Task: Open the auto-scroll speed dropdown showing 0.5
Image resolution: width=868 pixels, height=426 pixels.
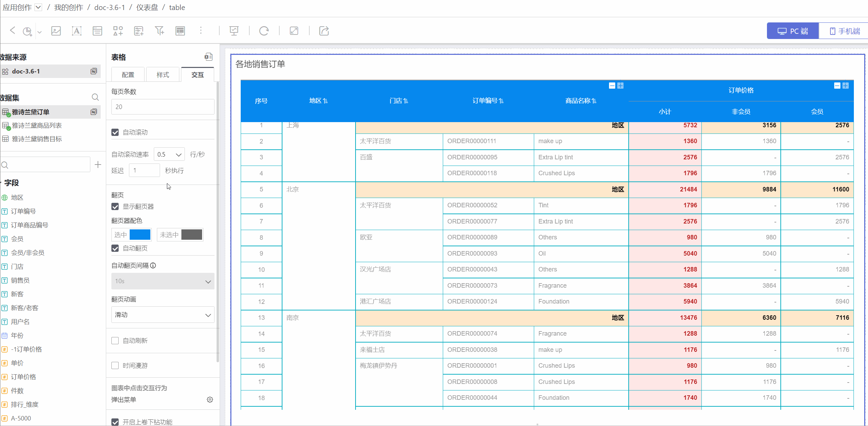Action: [x=169, y=155]
